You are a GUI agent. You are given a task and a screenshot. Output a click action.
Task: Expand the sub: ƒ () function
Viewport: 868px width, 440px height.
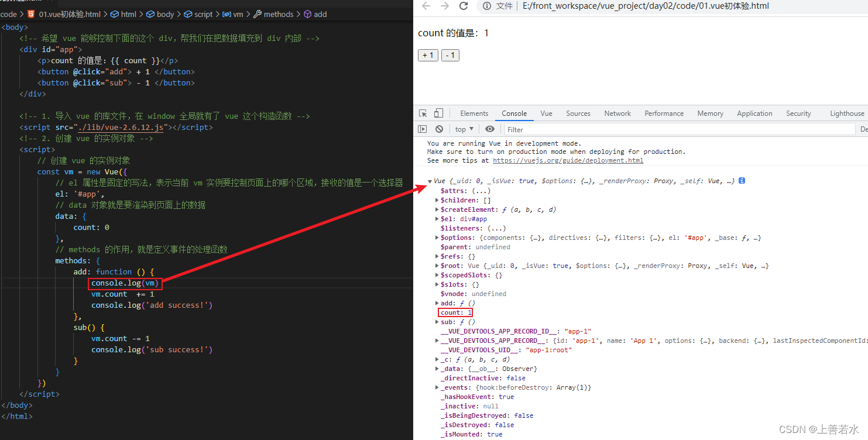437,322
